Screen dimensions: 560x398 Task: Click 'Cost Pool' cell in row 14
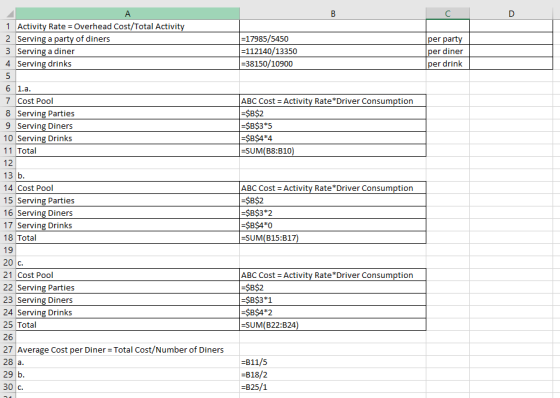[x=128, y=188]
